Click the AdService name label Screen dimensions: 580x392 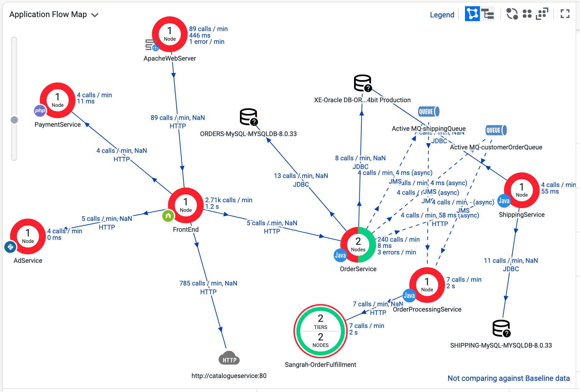tap(28, 261)
